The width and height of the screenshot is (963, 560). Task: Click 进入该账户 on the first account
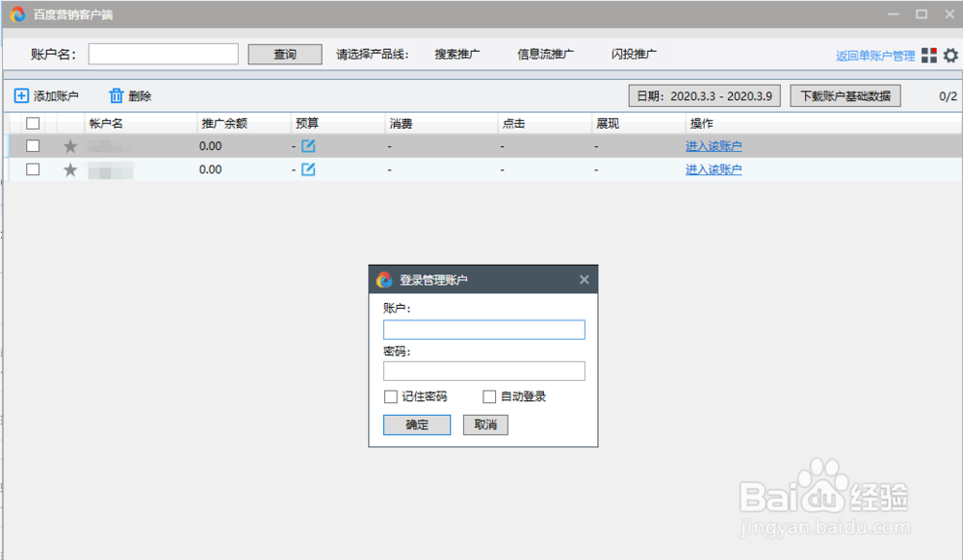tap(714, 145)
